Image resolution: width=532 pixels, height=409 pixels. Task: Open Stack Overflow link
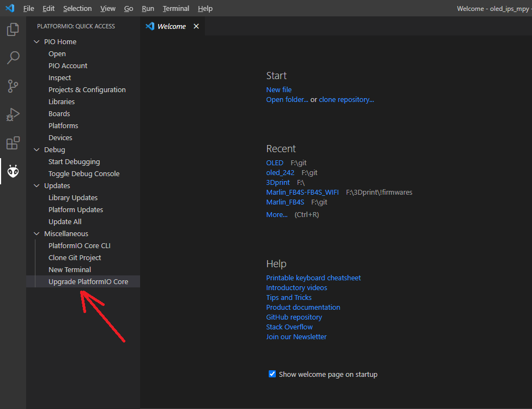289,327
